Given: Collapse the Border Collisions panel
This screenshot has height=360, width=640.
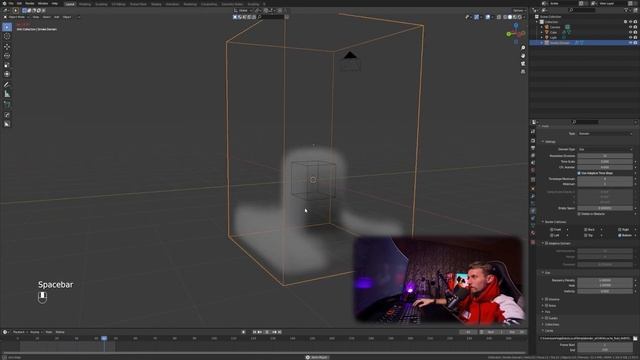Looking at the screenshot, I should pyautogui.click(x=554, y=222).
